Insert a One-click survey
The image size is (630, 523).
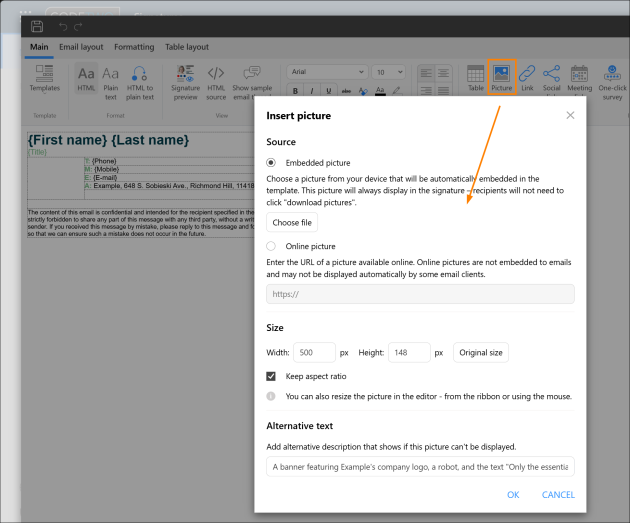tap(612, 83)
